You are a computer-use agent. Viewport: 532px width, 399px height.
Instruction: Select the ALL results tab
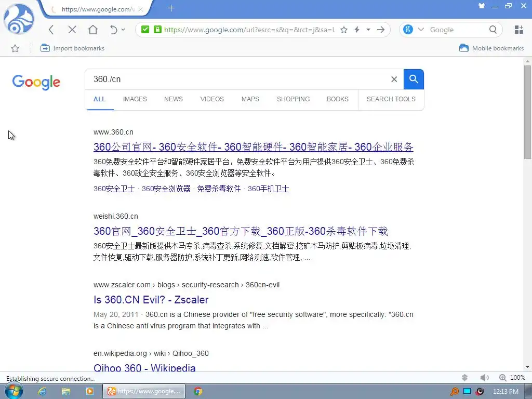pyautogui.click(x=99, y=99)
